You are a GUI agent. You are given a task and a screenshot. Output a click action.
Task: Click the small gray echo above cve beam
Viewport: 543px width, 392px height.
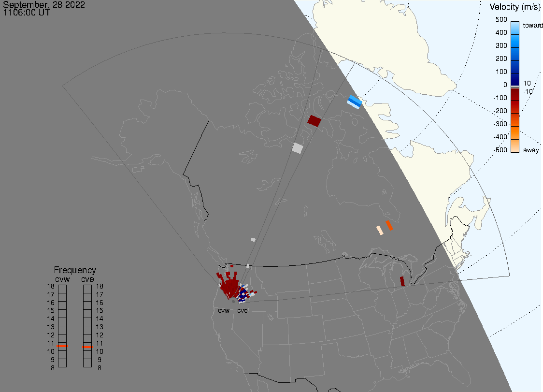click(253, 240)
